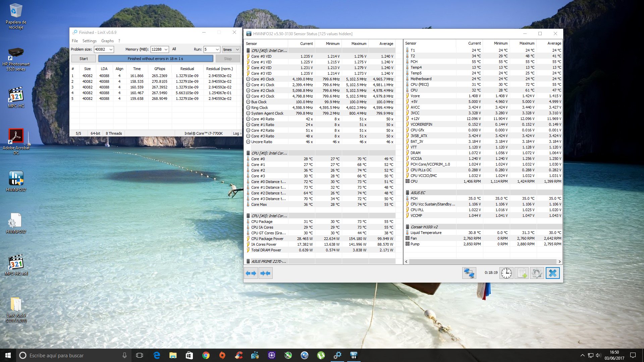Click the Stop button in LinX
Screen dimensions: 644x362
[228, 59]
